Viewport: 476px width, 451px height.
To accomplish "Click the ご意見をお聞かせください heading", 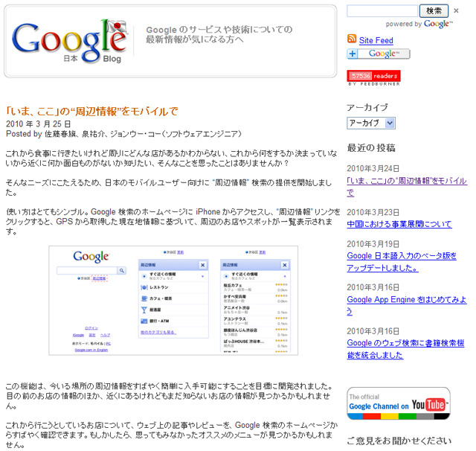I will pyautogui.click(x=399, y=441).
